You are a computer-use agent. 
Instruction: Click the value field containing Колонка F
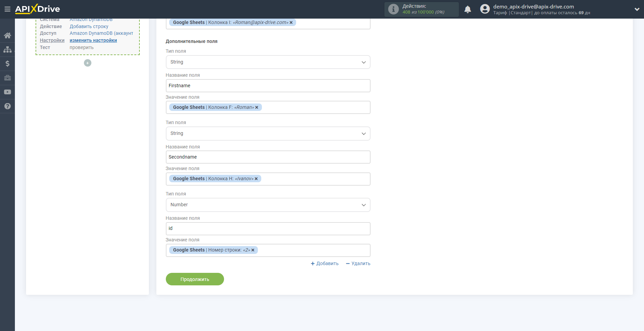268,108
